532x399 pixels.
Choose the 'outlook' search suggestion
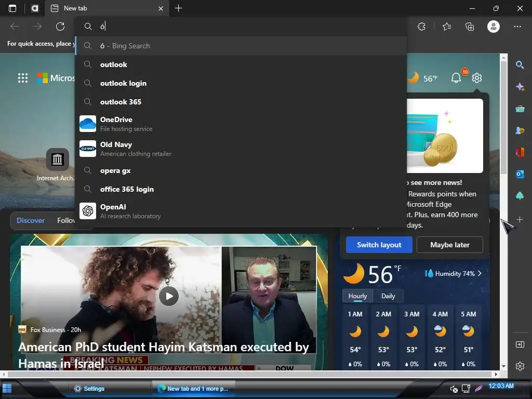click(241, 64)
